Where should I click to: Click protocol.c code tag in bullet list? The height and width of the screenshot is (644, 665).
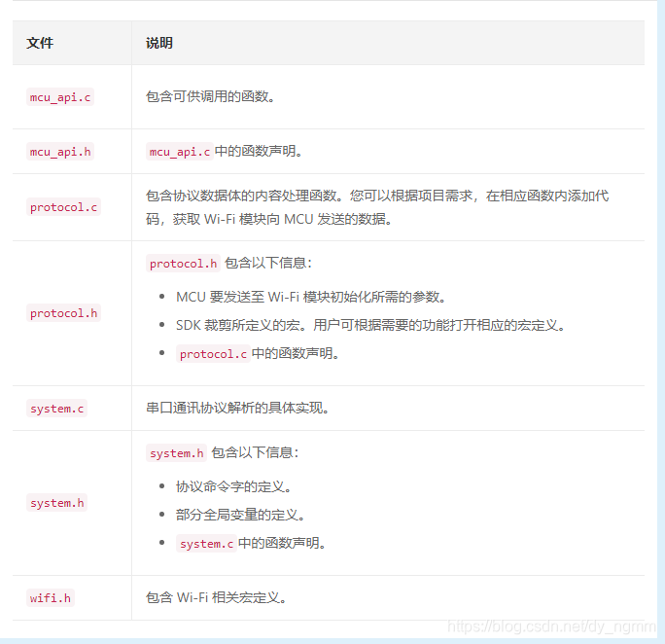213,354
